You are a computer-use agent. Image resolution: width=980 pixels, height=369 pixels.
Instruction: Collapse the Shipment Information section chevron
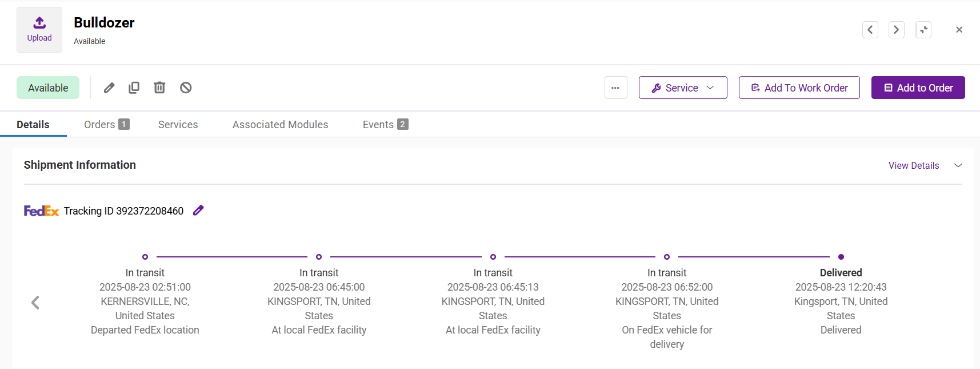click(x=958, y=165)
